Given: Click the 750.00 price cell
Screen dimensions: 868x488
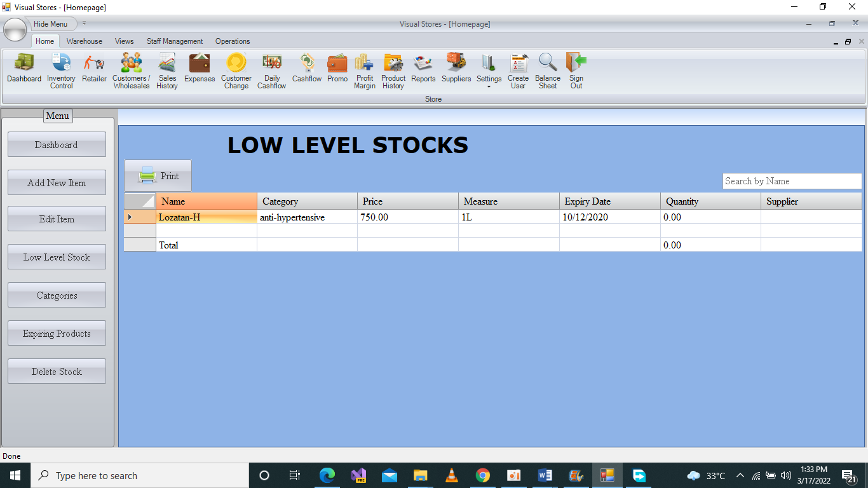Looking at the screenshot, I should 408,217.
